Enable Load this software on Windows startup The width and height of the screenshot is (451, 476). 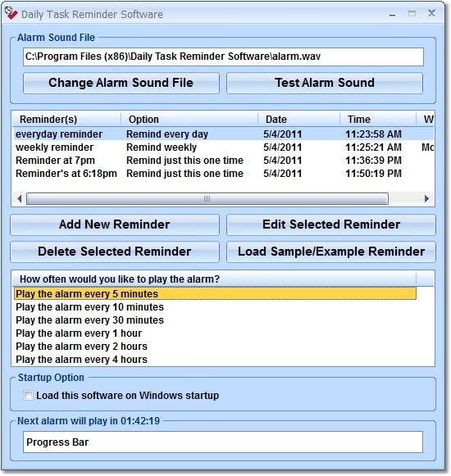click(x=28, y=396)
